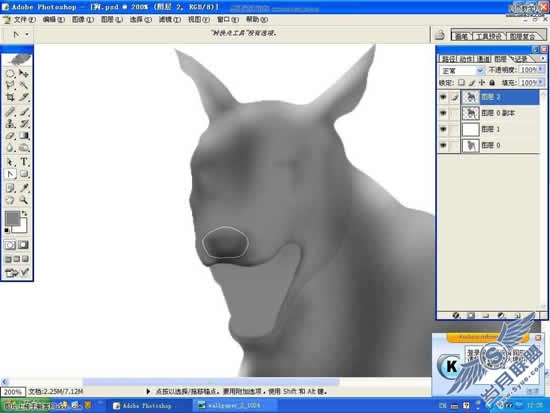
Task: Select the Clone Stamp tool
Action: (10, 123)
